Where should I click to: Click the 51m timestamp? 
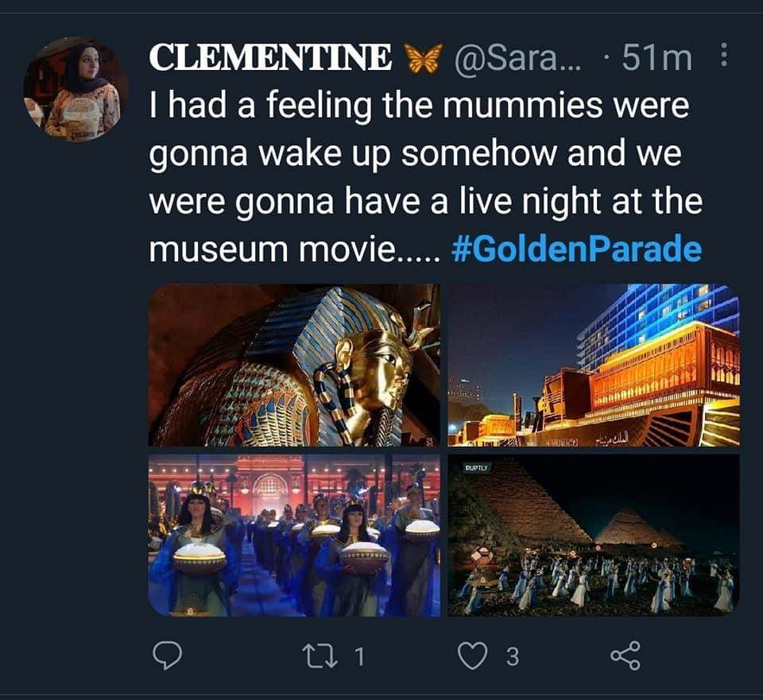click(657, 57)
